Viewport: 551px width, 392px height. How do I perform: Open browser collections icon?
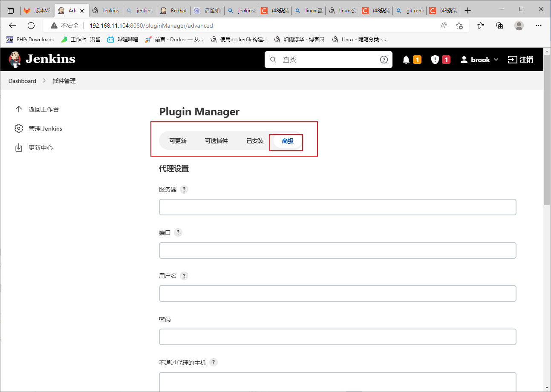tap(500, 26)
